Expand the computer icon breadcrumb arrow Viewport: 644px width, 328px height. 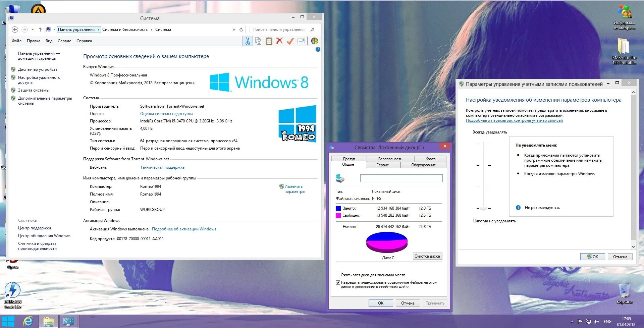54,30
